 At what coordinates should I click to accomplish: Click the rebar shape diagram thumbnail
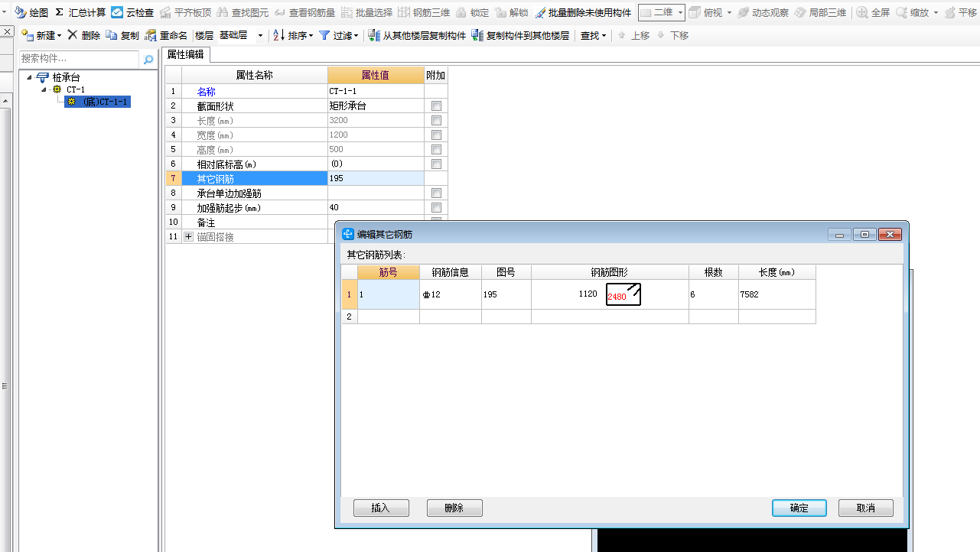pos(623,294)
